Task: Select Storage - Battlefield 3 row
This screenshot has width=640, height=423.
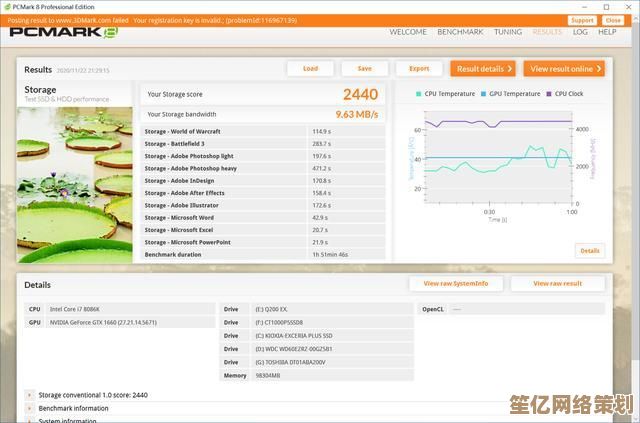Action: (263, 144)
